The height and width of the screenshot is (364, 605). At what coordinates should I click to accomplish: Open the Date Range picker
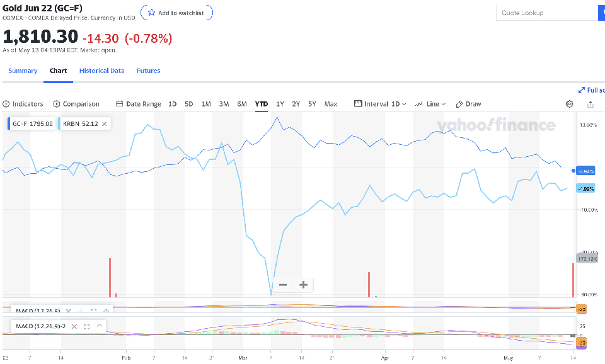click(x=139, y=104)
